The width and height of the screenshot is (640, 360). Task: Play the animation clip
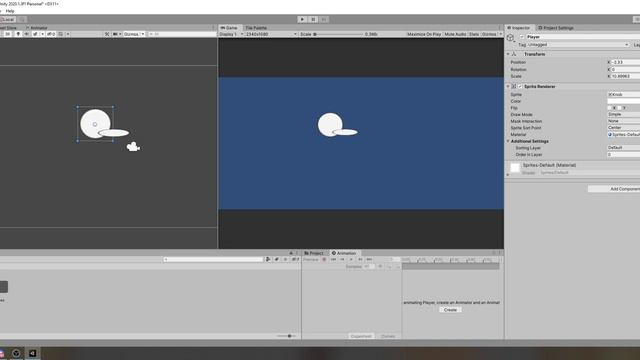pyautogui.click(x=351, y=260)
